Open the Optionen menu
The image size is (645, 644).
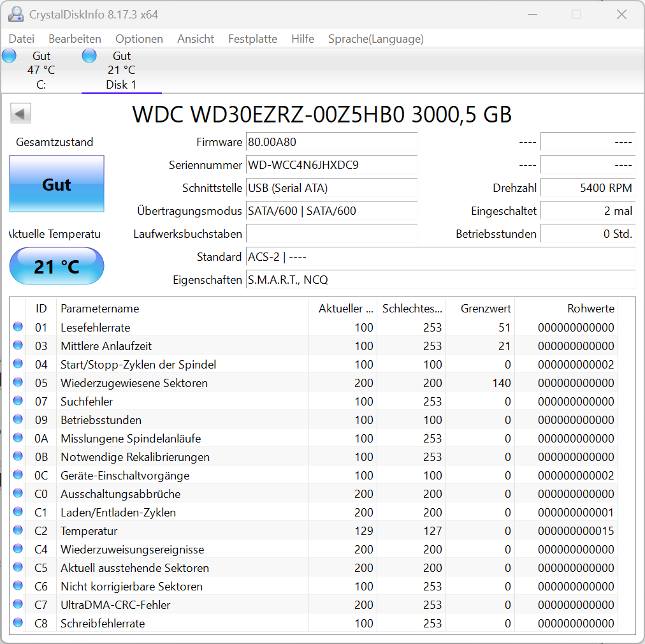coord(139,39)
